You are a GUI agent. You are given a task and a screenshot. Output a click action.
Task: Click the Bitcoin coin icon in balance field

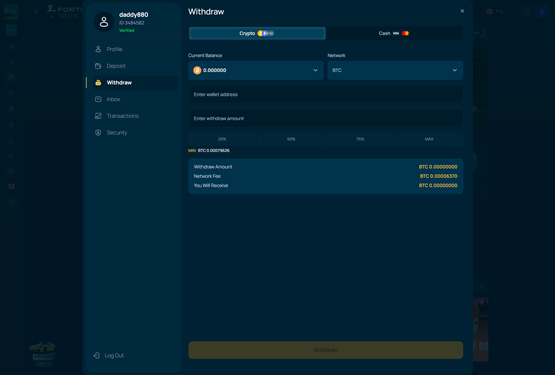(x=197, y=70)
